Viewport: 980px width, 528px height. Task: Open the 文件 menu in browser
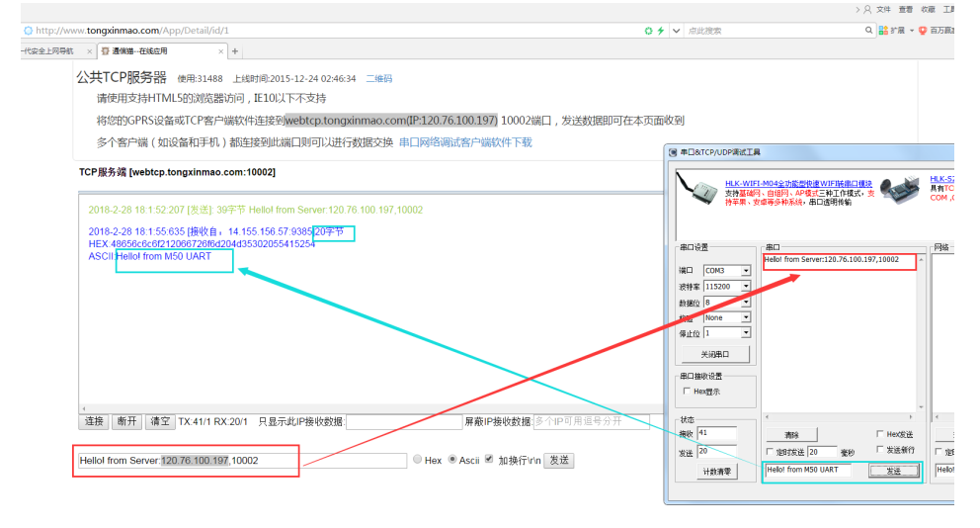click(883, 9)
